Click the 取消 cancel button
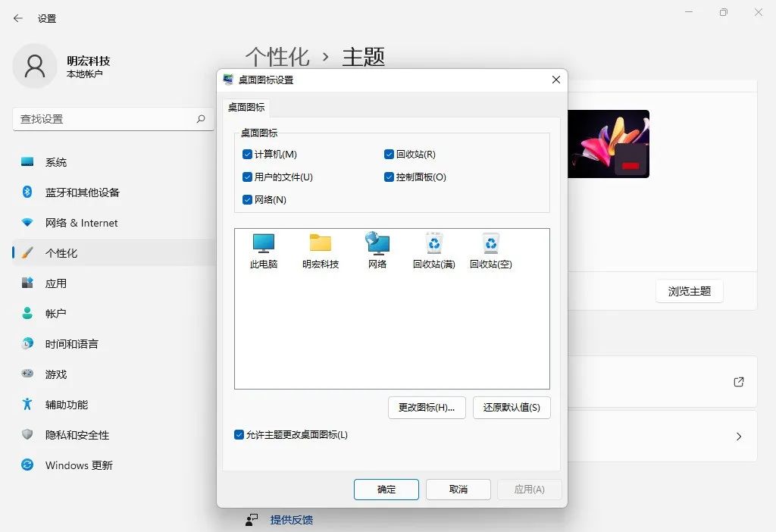The height and width of the screenshot is (532, 776). pos(458,490)
